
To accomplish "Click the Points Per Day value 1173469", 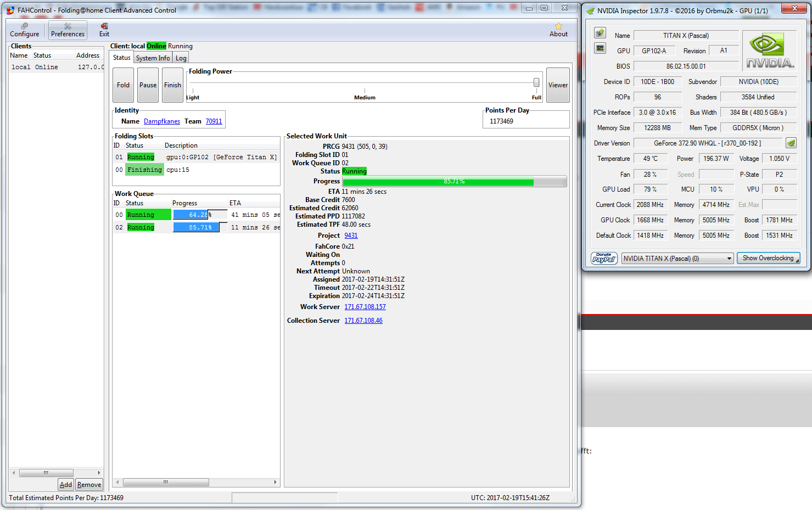I will tap(501, 121).
